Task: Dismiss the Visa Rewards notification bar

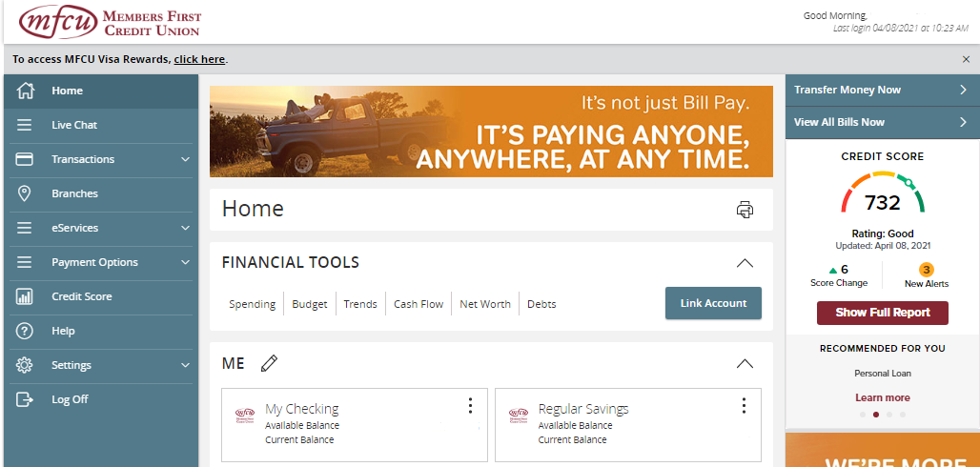Action: (x=967, y=59)
